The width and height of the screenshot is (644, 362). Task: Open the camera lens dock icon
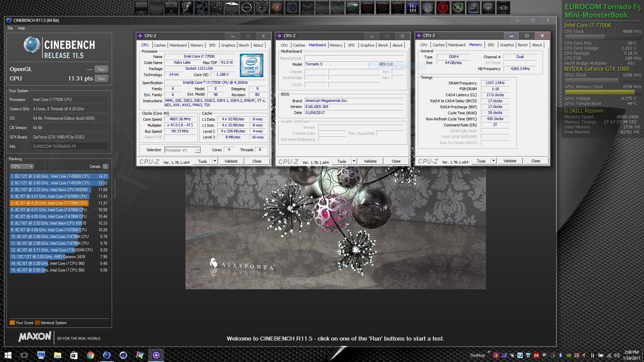[262, 7]
